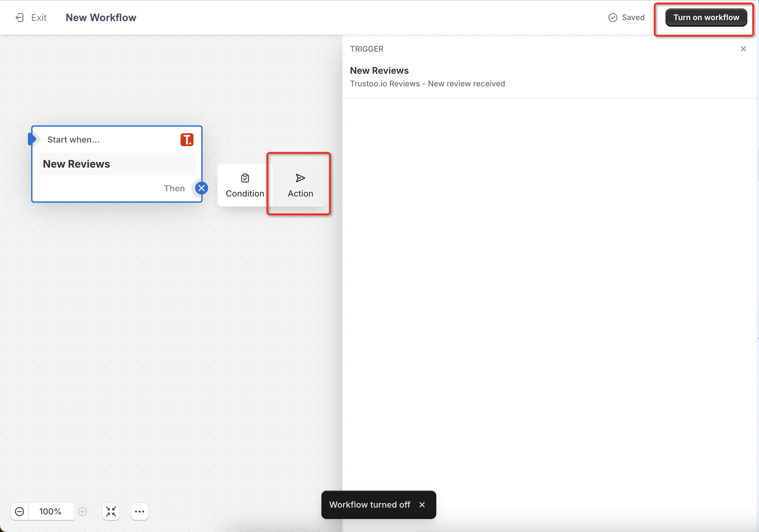This screenshot has width=759, height=532.
Task: Click the New Reviews heading in panel
Action: (379, 70)
